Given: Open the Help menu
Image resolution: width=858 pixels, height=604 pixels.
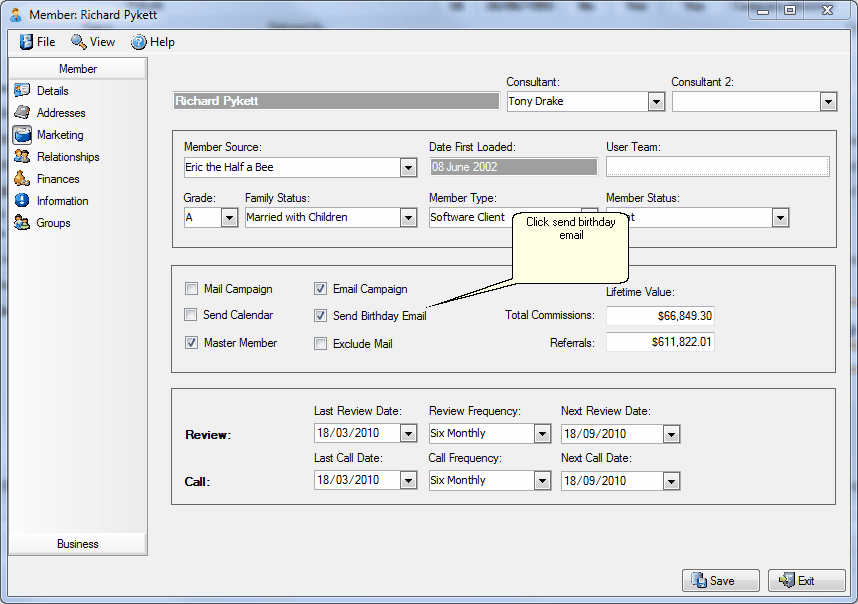Looking at the screenshot, I should (153, 42).
